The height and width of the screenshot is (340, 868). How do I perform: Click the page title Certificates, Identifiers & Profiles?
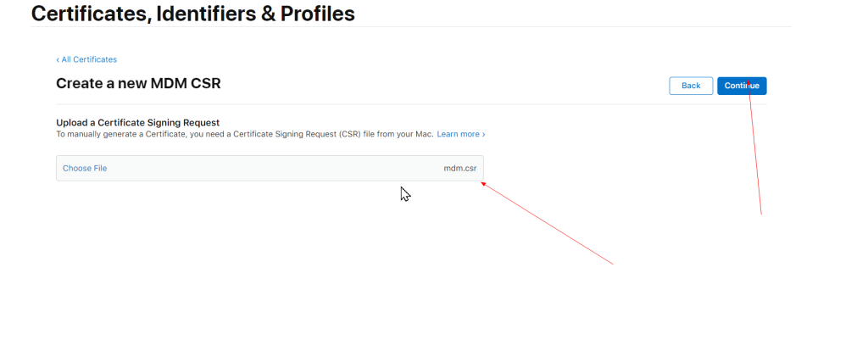192,14
